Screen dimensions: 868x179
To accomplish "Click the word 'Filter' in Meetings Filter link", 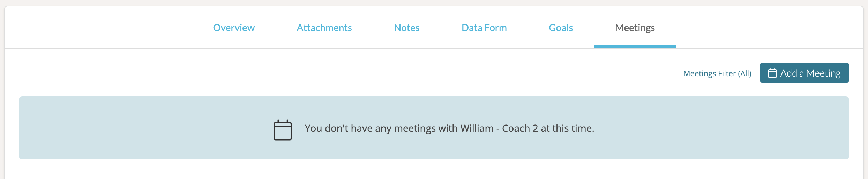I will [x=727, y=73].
